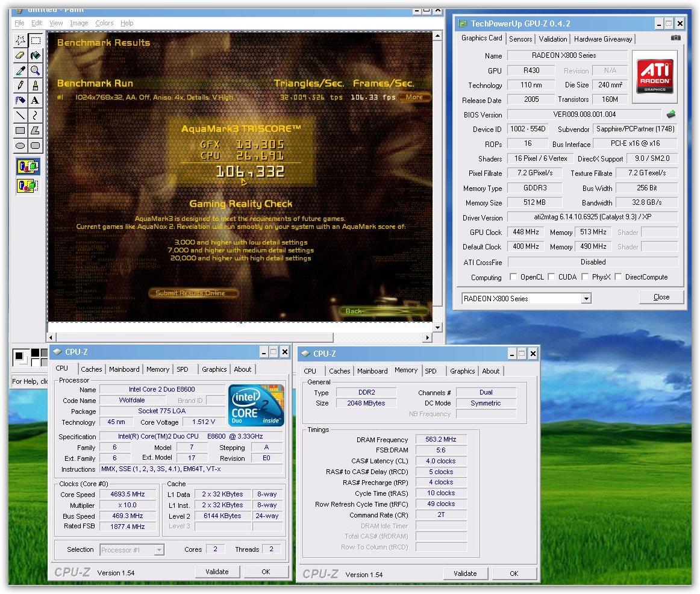Click the GPU-Z screenshot camera icon
Image resolution: width=700 pixels, height=594 pixels.
pos(676,38)
